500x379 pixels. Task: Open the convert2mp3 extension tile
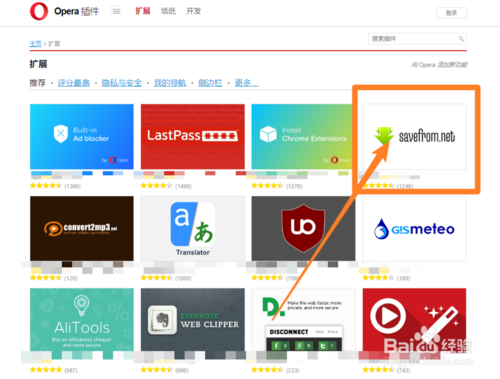[82, 228]
